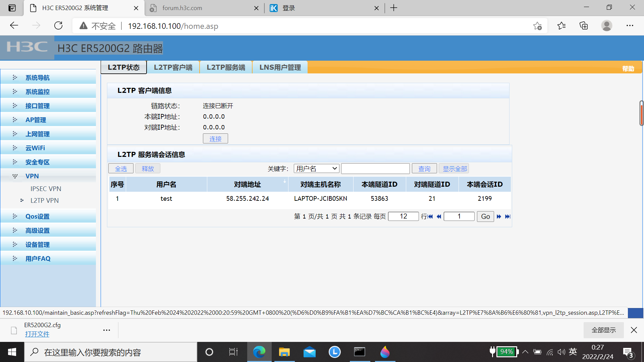Click the page vertical scrollbar thumb

(641, 113)
